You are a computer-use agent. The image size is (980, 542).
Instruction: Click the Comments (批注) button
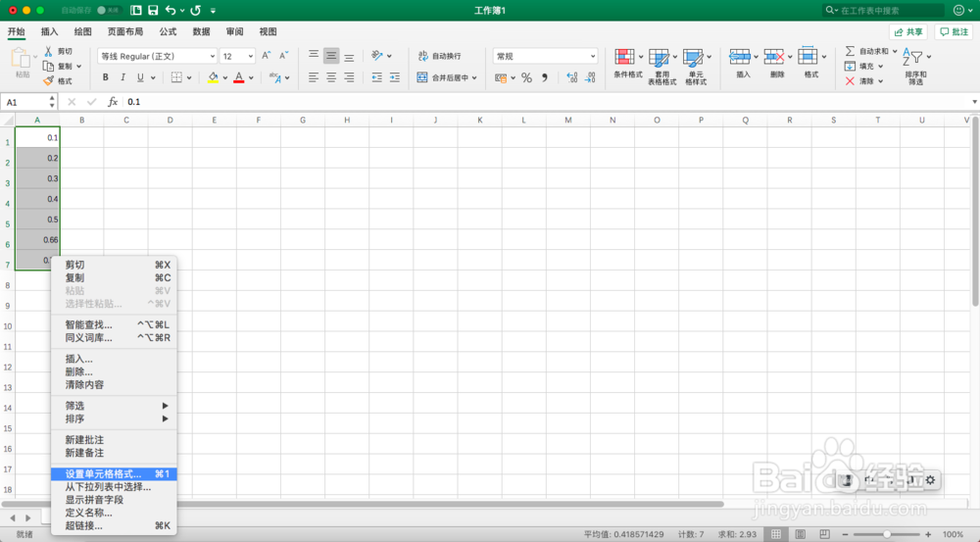click(x=954, y=32)
